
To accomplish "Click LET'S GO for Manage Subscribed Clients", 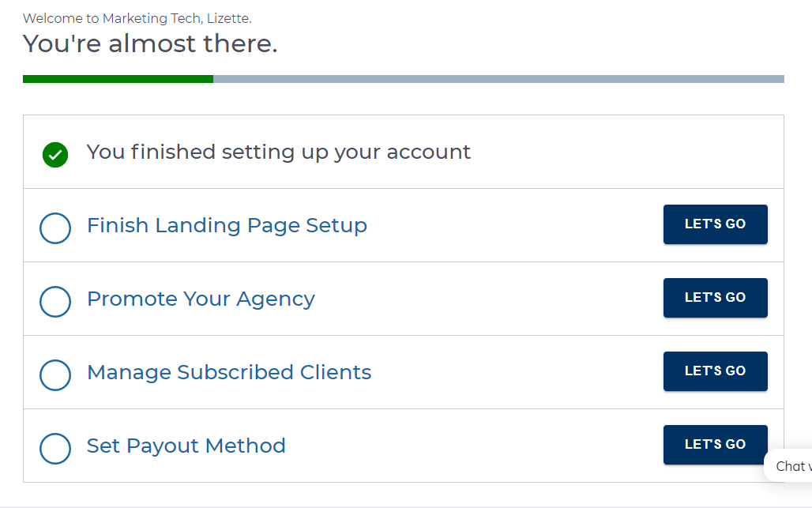I will 715,371.
